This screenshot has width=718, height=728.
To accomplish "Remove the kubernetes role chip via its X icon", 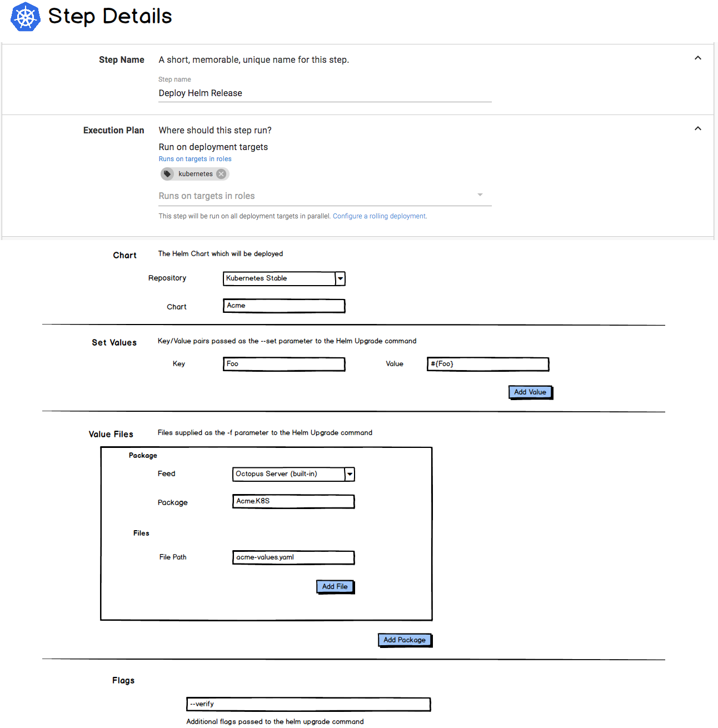I will 221,173.
